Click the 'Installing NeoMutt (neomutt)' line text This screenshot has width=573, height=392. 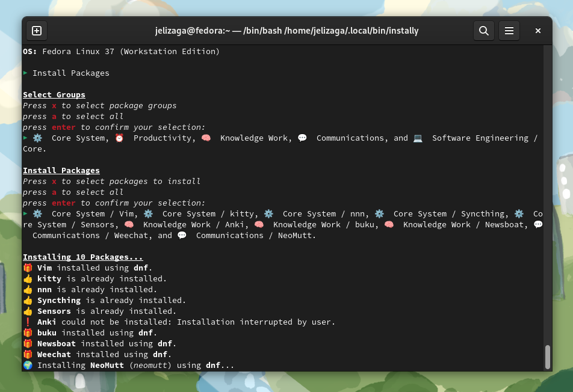click(x=135, y=366)
